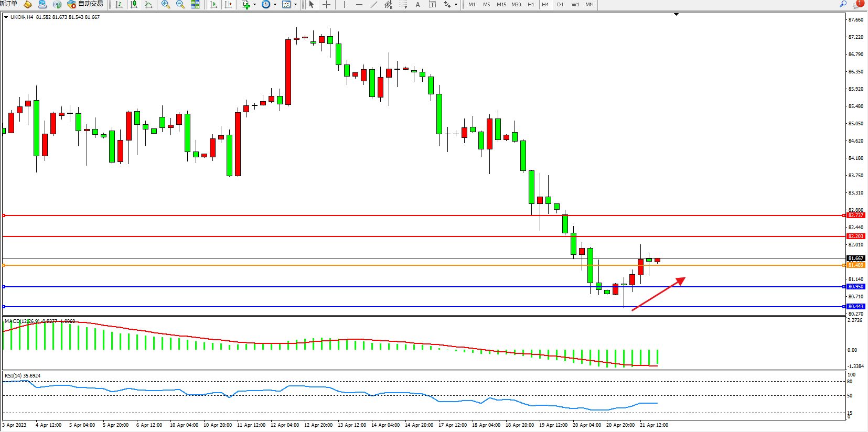The width and height of the screenshot is (868, 432).
Task: Expand the periodicity clock dropdown
Action: tap(275, 5)
